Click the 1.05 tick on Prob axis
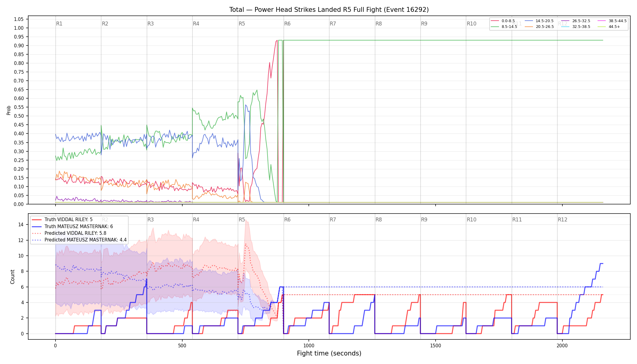Screen dimensions: 637x364 pos(19,19)
